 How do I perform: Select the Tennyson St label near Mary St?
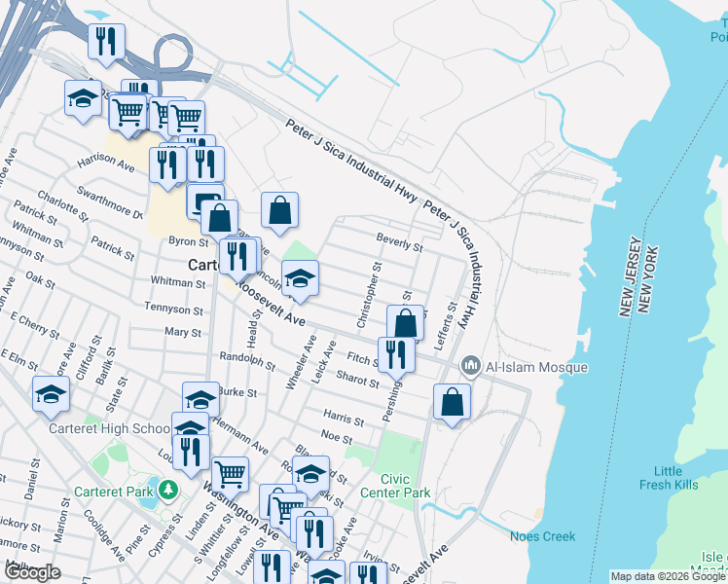coord(173,309)
